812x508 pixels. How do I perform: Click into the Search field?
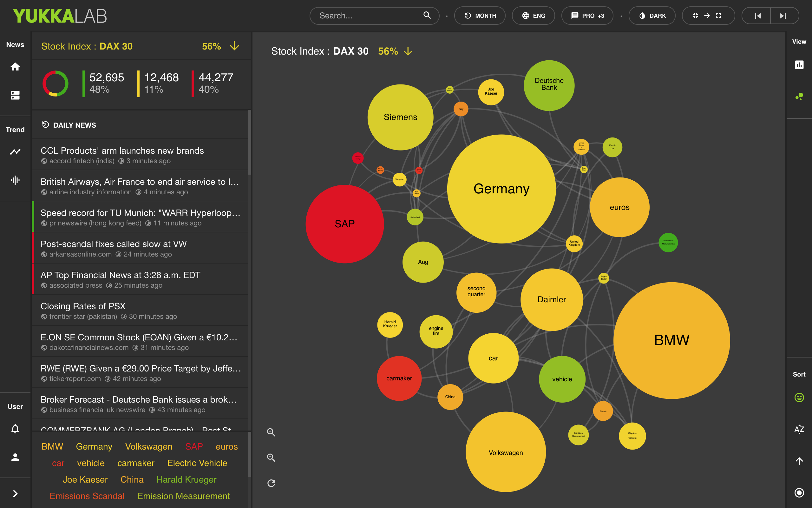click(x=374, y=16)
